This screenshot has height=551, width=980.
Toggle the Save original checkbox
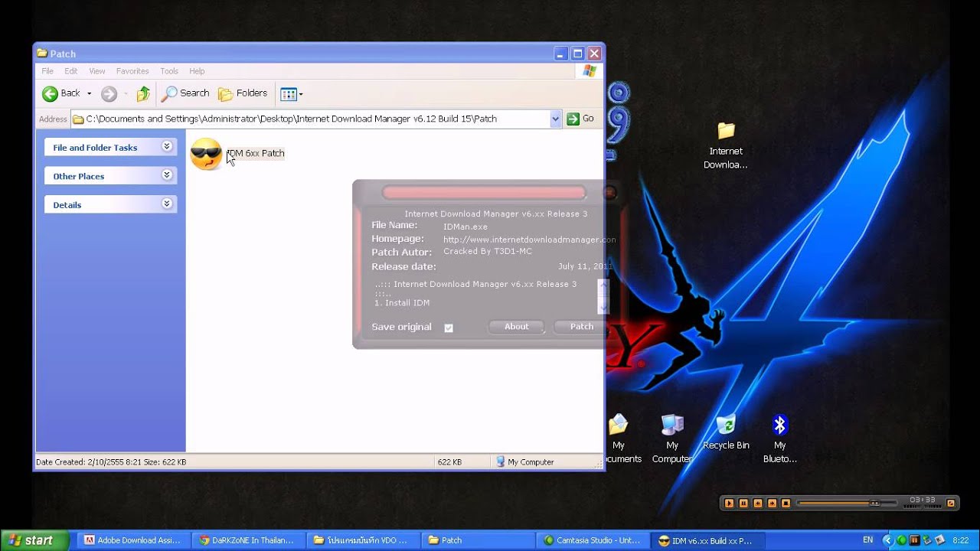pos(449,328)
